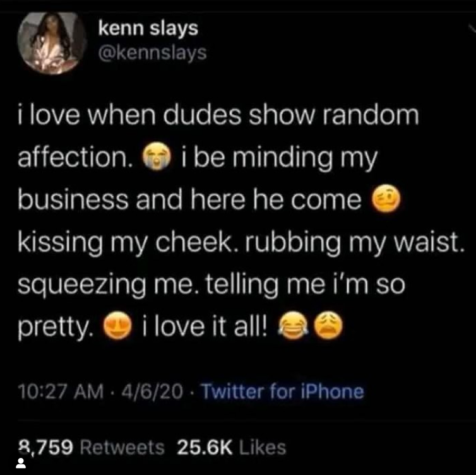This screenshot has width=476, height=475.
Task: Click the weary face emoji at tweet end
Action: point(328,325)
